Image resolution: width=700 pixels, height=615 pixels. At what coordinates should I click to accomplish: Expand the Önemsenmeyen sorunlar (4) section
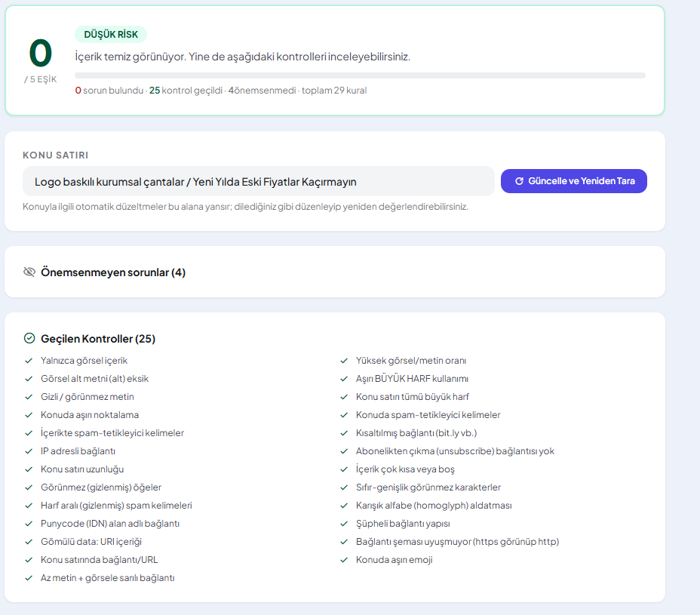coord(335,272)
